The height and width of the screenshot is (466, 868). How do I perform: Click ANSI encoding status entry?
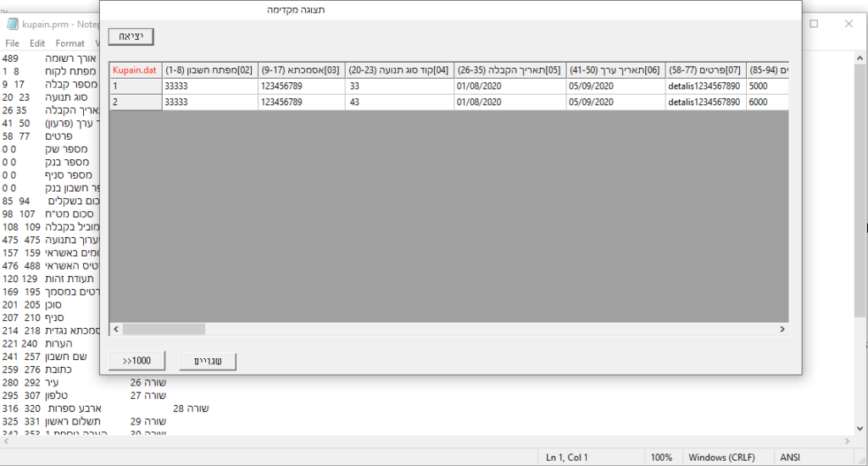pyautogui.click(x=790, y=458)
